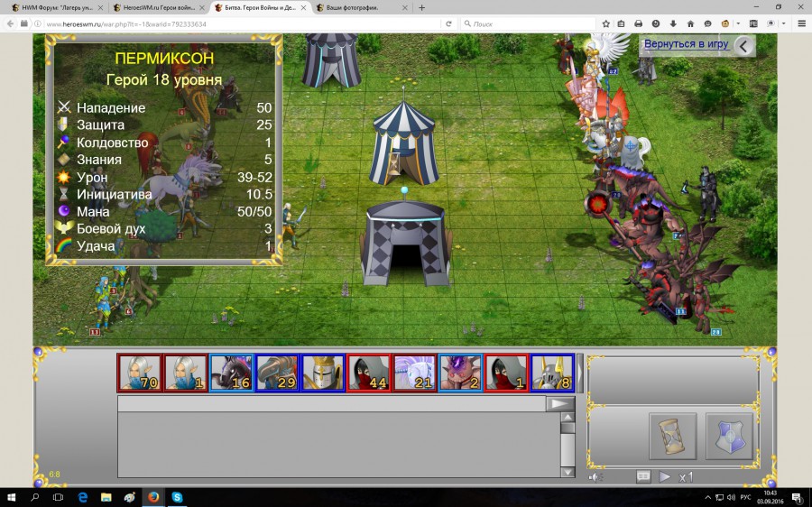Close the 'HWM Форум' tab
The image size is (812, 507).
tap(100, 8)
